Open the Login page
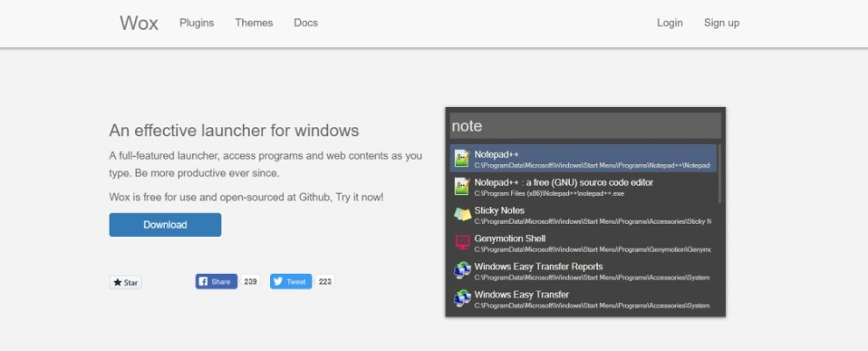 point(670,23)
